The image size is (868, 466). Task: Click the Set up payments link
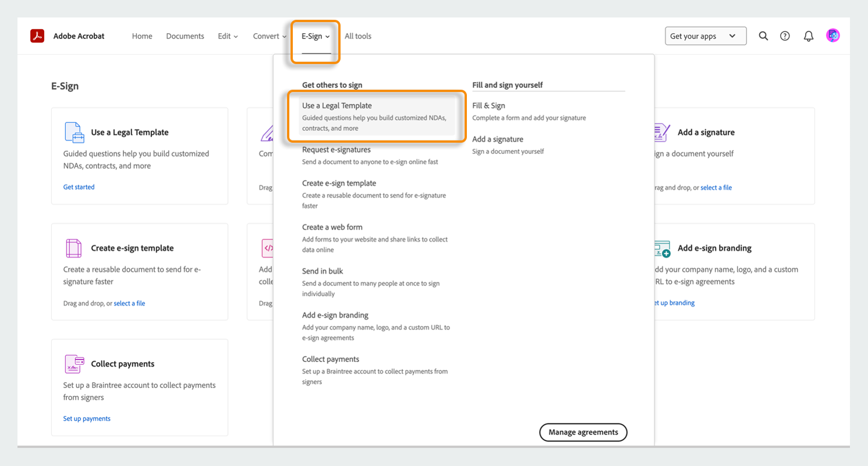87,418
